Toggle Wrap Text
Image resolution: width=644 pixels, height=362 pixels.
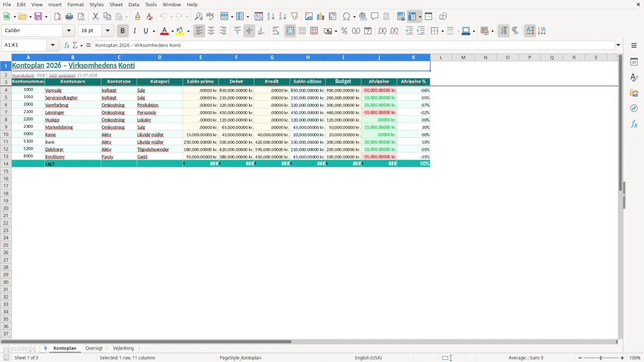(276, 31)
